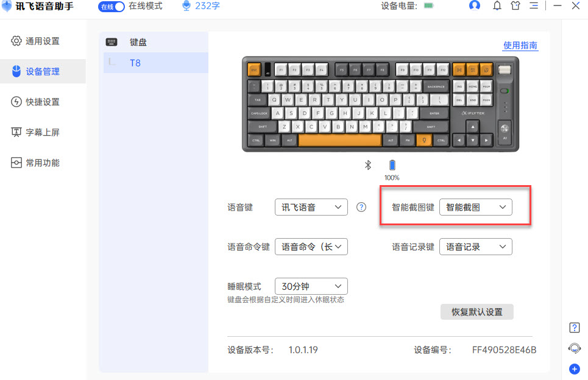Click the 恢复默认设置 restore defaults button
Image resolution: width=588 pixels, height=380 pixels.
click(x=477, y=312)
